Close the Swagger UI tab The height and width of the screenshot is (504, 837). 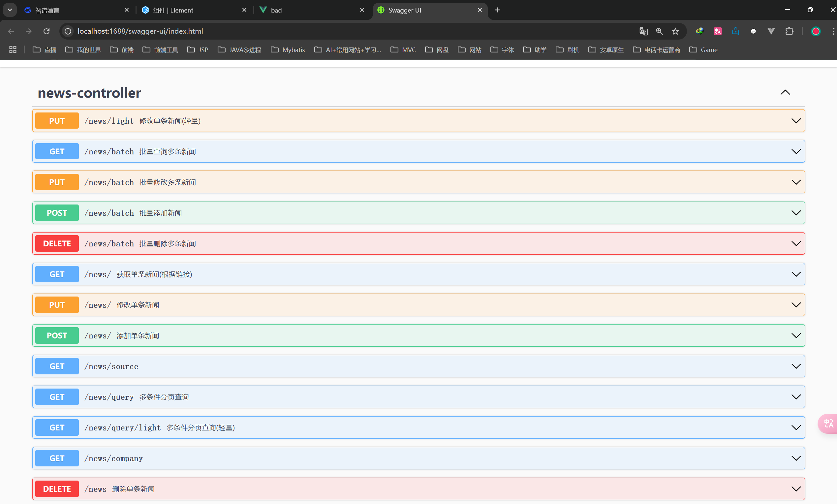pyautogui.click(x=480, y=10)
